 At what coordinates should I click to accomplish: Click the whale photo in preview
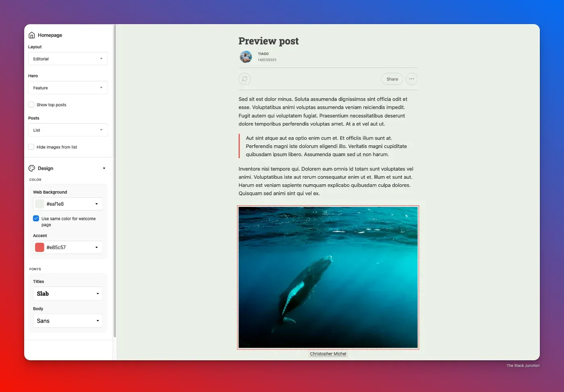coord(328,277)
